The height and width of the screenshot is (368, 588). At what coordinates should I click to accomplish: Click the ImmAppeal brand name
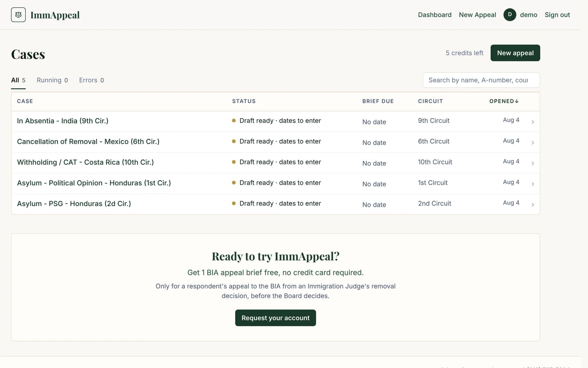55,15
